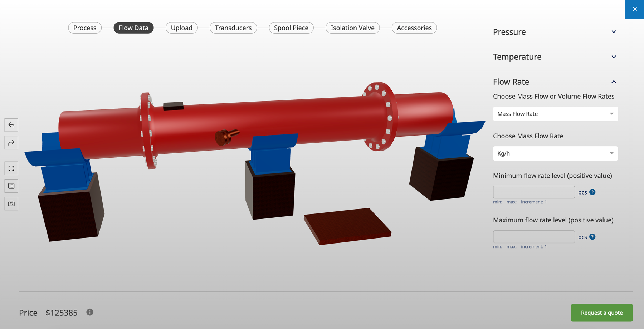Take a snapshot with the camera icon
Image resolution: width=644 pixels, height=329 pixels.
tap(11, 203)
